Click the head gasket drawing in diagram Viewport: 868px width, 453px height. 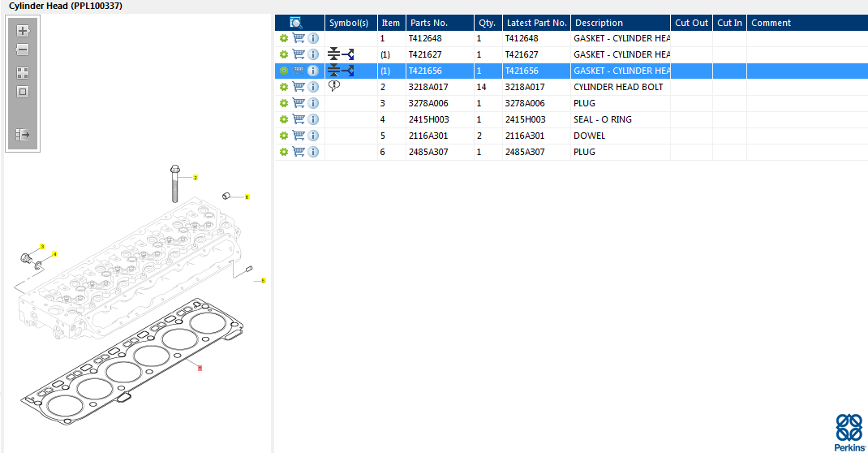[133, 363]
